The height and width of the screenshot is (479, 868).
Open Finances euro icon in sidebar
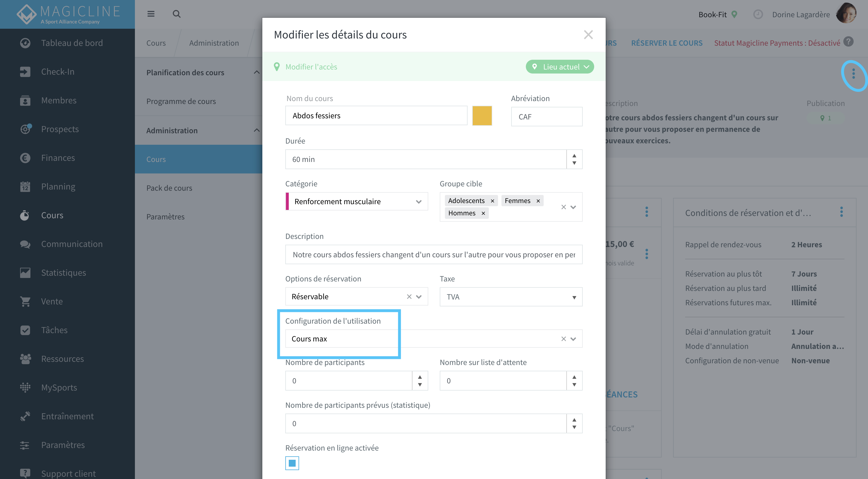tap(25, 158)
